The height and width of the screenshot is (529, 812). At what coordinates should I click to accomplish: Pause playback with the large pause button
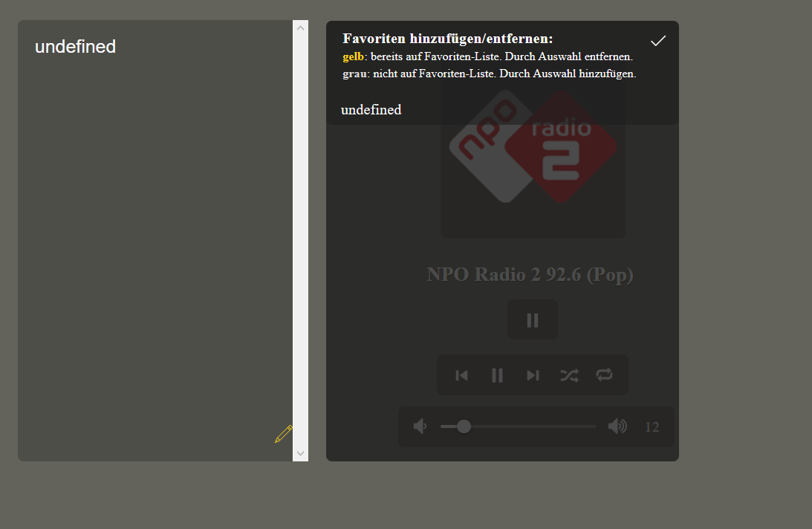(x=532, y=319)
